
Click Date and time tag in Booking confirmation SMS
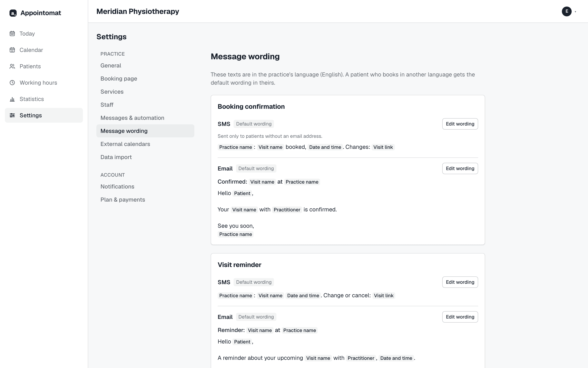tap(325, 147)
